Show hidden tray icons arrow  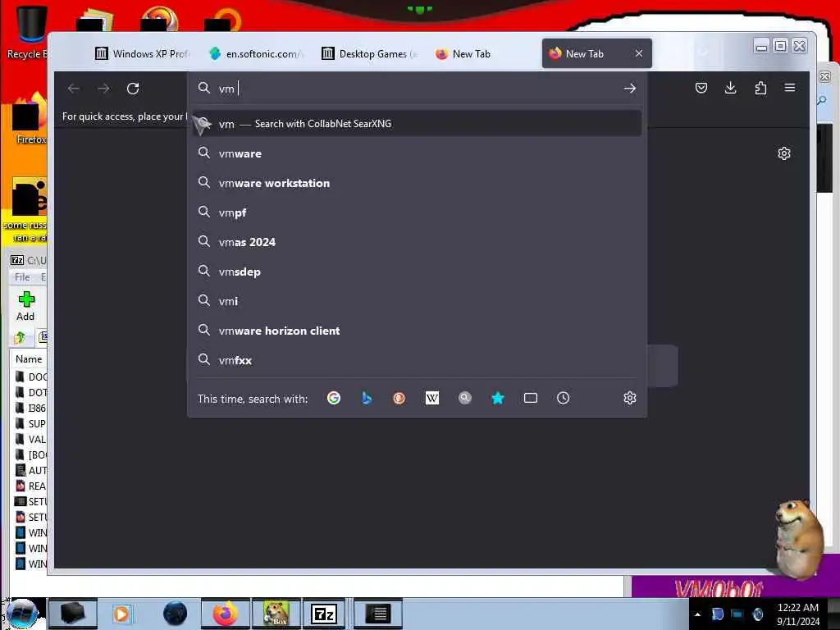[697, 614]
